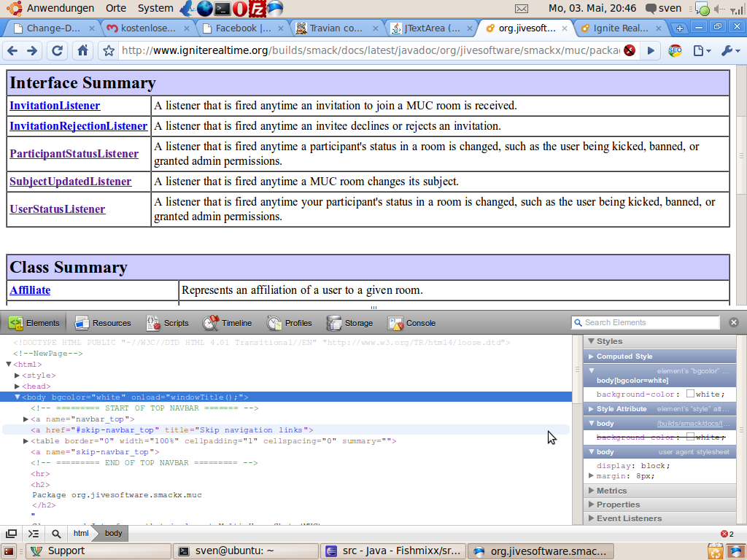This screenshot has height=560, width=747.
Task: Show the Profiles panel
Action: [290, 323]
